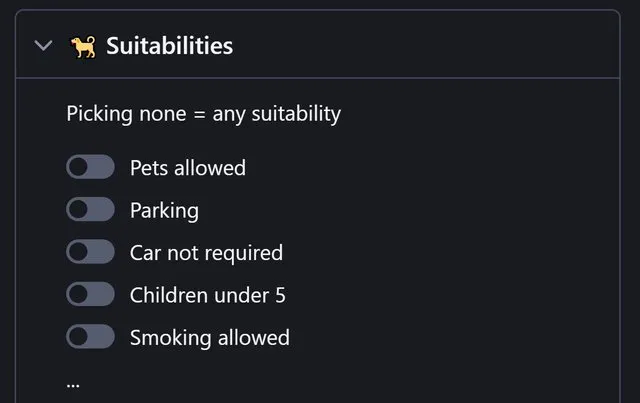Screen dimensions: 640x403
Task: Expand more options via the ellipsis
Action: (x=73, y=385)
